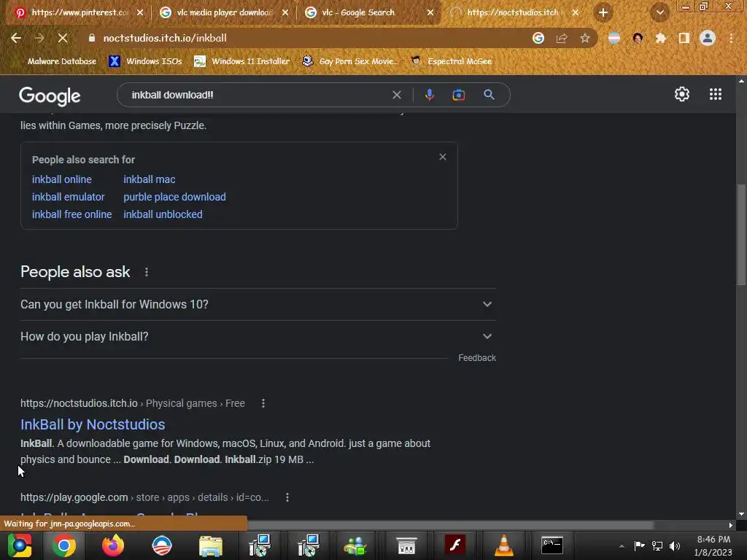
Task: Click purble place download suggestion
Action: (175, 197)
